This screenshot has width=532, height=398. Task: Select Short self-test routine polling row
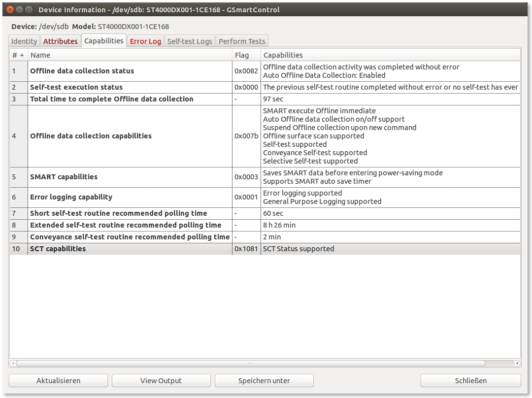click(265, 213)
